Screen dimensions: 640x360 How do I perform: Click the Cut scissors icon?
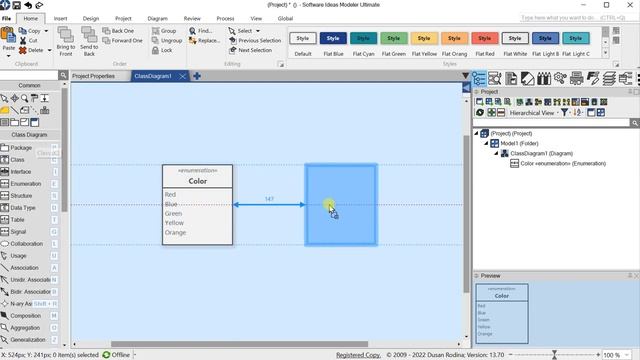click(23, 40)
